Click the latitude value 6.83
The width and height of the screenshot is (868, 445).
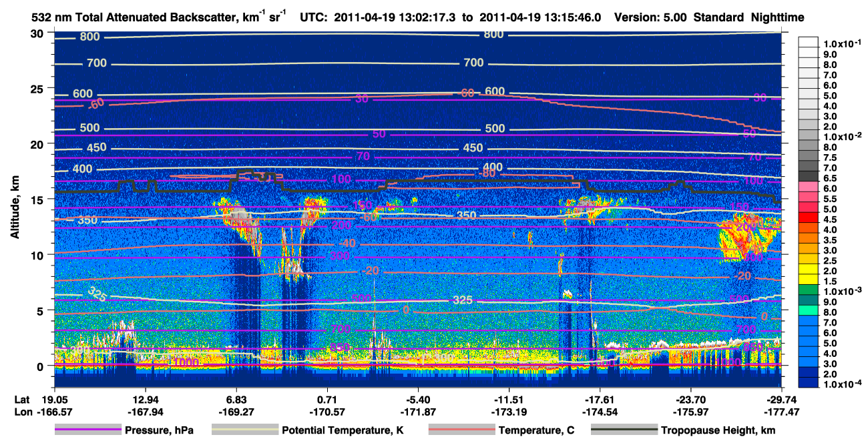click(236, 398)
